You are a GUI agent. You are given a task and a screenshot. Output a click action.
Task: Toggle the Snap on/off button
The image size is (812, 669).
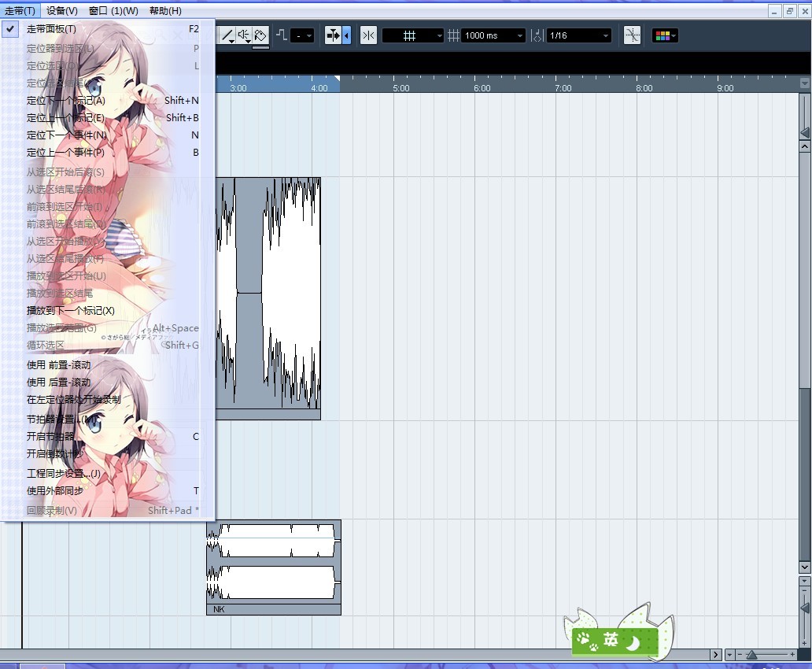tap(368, 35)
